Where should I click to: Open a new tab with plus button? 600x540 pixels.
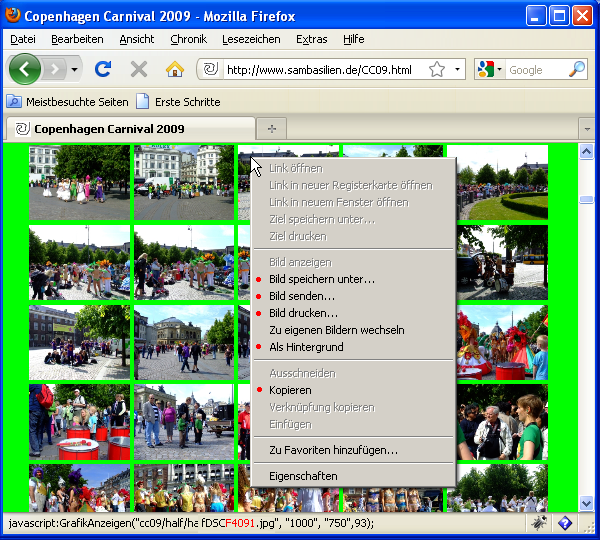pyautogui.click(x=271, y=129)
